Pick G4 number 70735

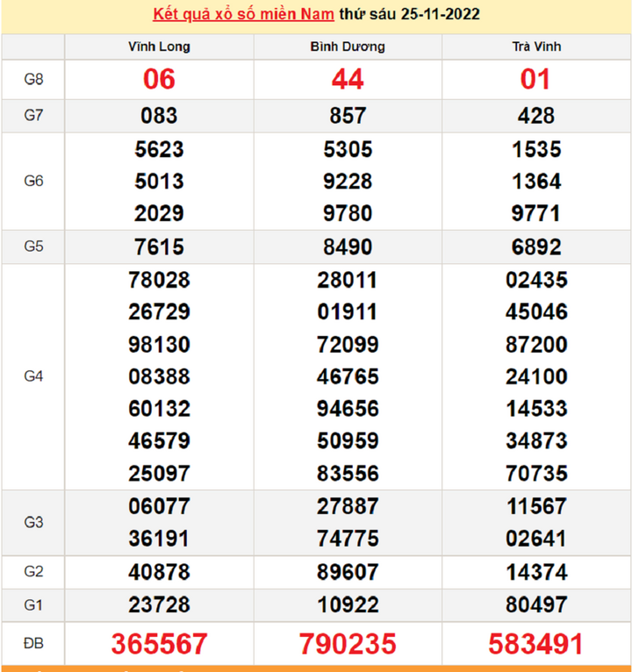[536, 474]
